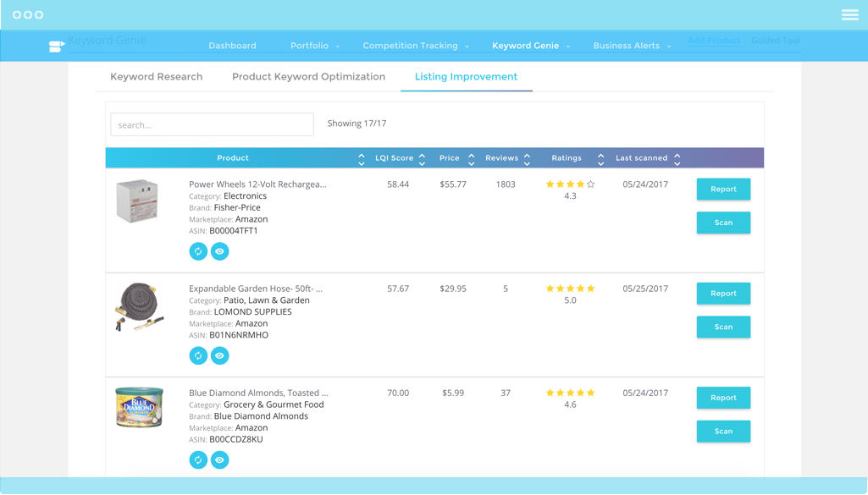Toggle eye icon for Blue Diamond Almonds

[x=220, y=459]
